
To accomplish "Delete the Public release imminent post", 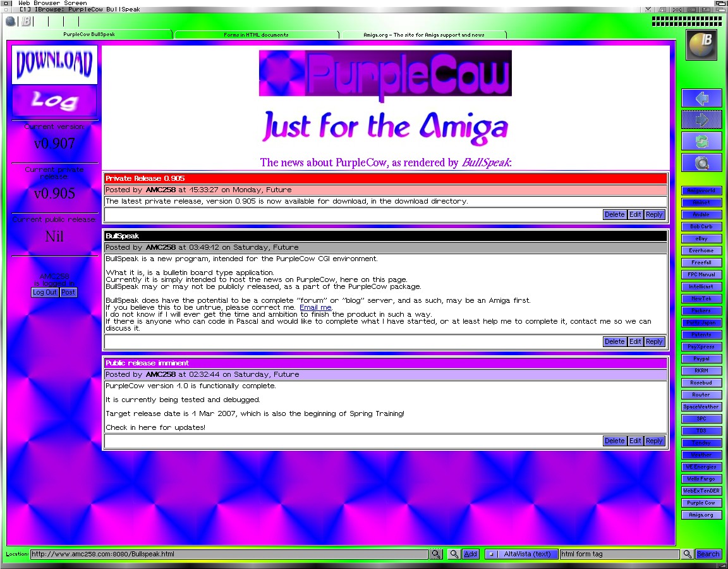I will (615, 441).
